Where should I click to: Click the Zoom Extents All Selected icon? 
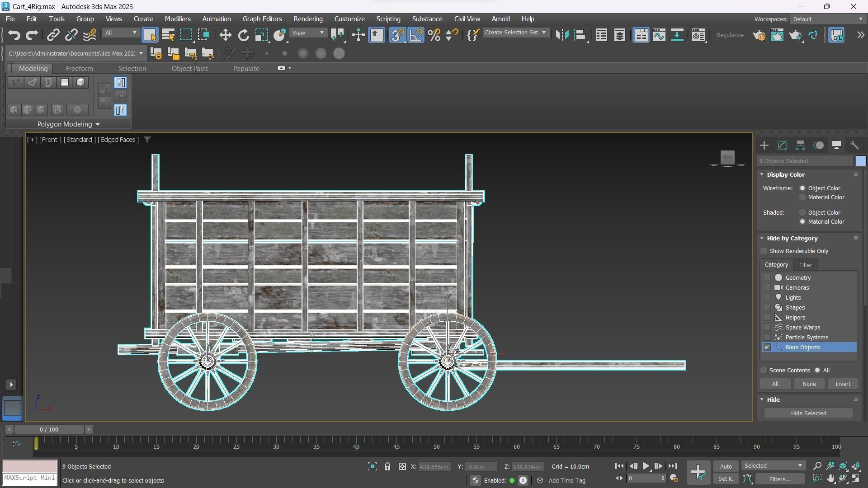tap(856, 466)
